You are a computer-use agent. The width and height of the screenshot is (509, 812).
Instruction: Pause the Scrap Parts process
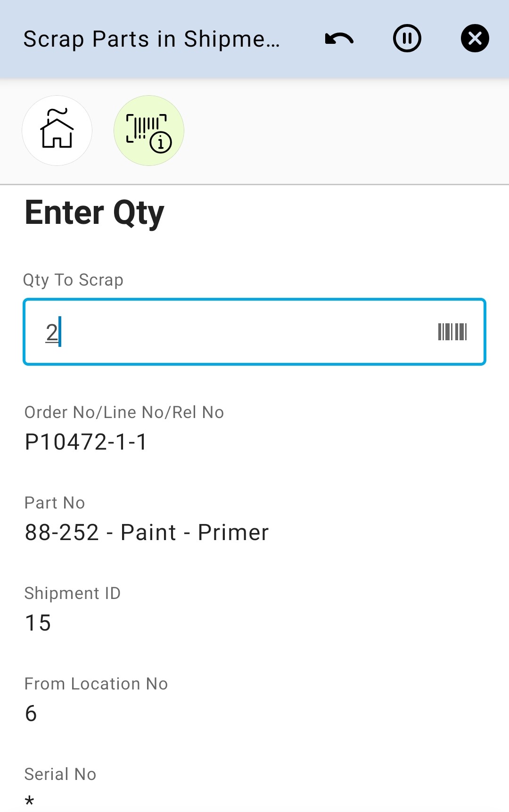(407, 39)
